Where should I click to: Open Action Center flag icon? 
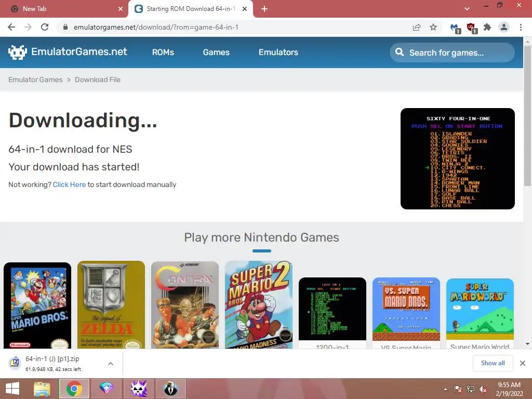(458, 389)
